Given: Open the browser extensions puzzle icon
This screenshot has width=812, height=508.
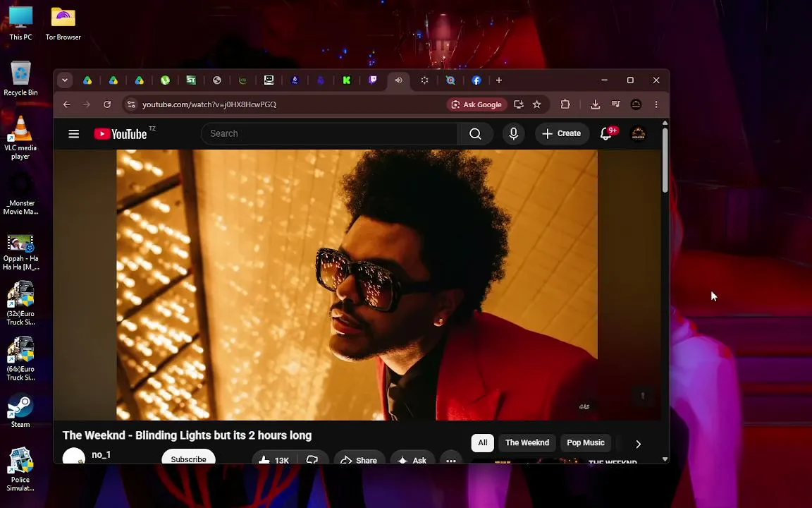Looking at the screenshot, I should point(565,104).
